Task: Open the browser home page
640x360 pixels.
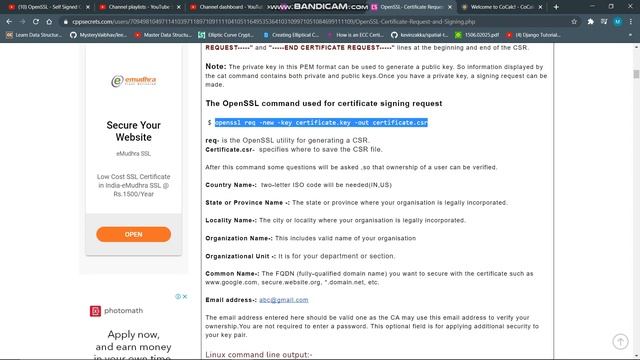Action: pos(49,22)
